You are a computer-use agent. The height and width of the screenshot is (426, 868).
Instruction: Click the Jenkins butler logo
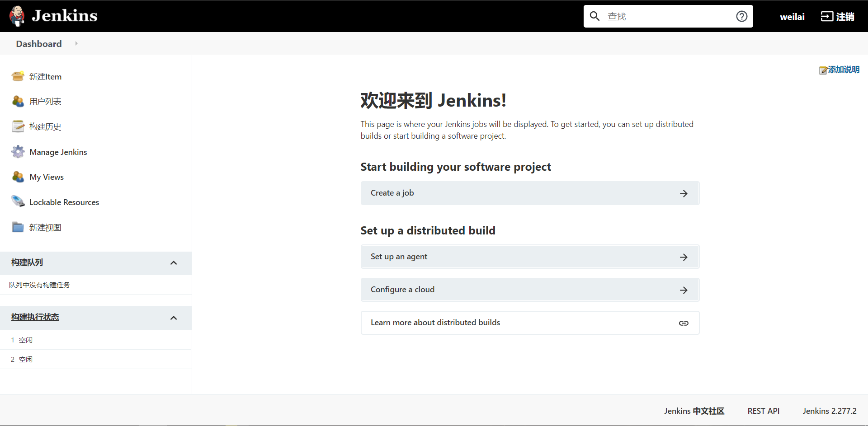[x=17, y=16]
